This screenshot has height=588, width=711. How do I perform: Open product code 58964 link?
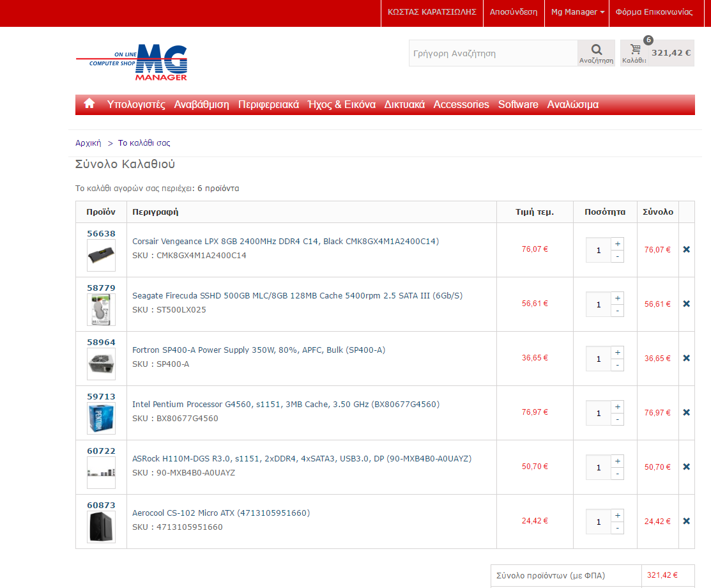[101, 343]
